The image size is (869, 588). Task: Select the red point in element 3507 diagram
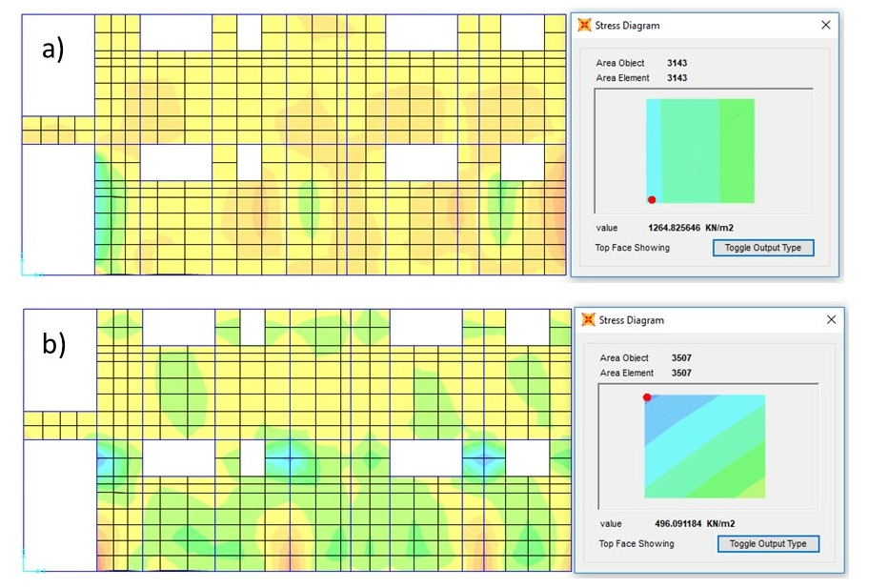pyautogui.click(x=647, y=397)
